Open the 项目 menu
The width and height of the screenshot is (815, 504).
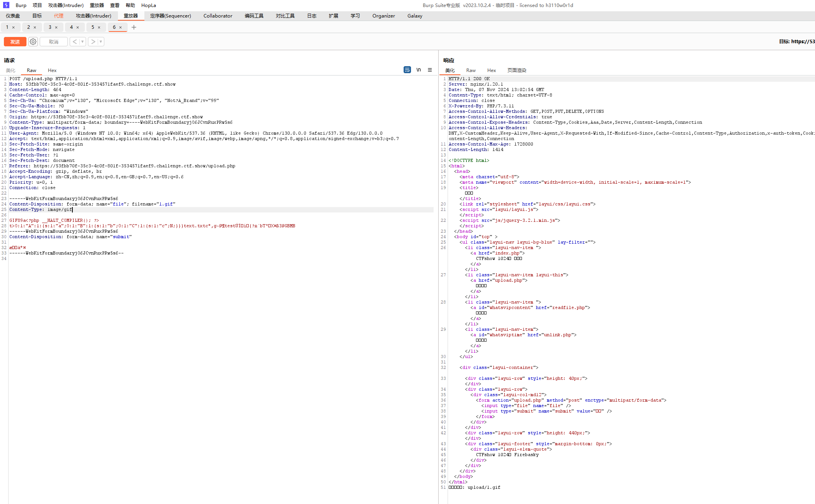point(37,5)
